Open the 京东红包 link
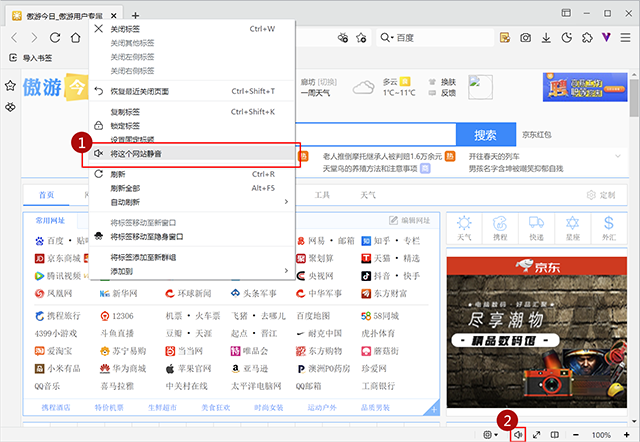The height and width of the screenshot is (442, 640). tap(537, 135)
